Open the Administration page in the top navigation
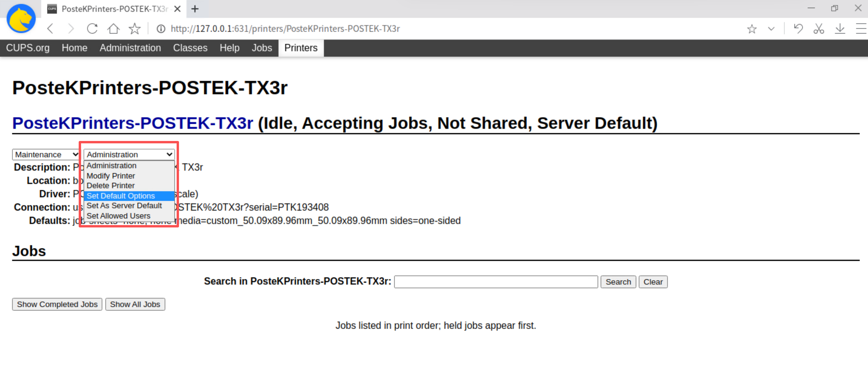This screenshot has width=868, height=369. (130, 48)
